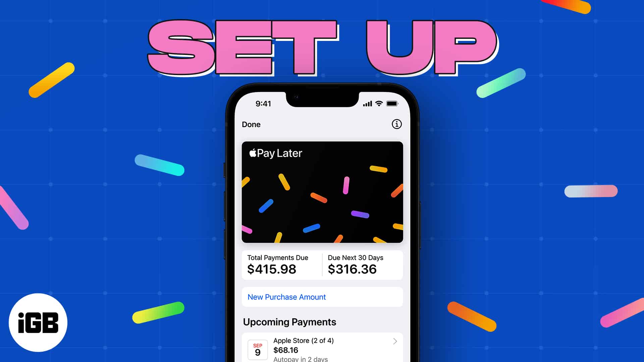The image size is (644, 362).
Task: Open the info button top right
Action: (397, 124)
